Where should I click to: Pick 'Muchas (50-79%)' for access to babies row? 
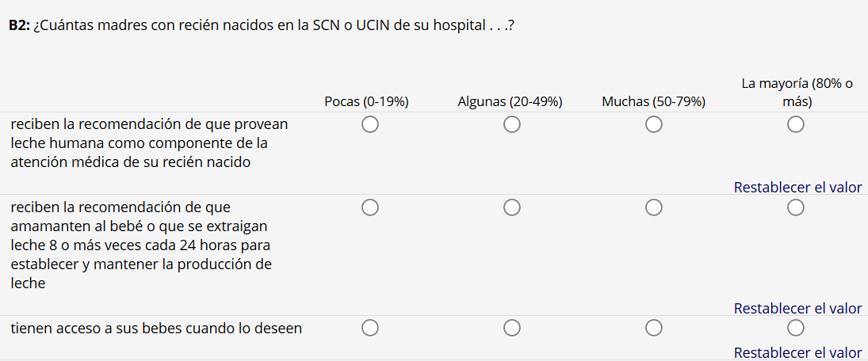653,328
